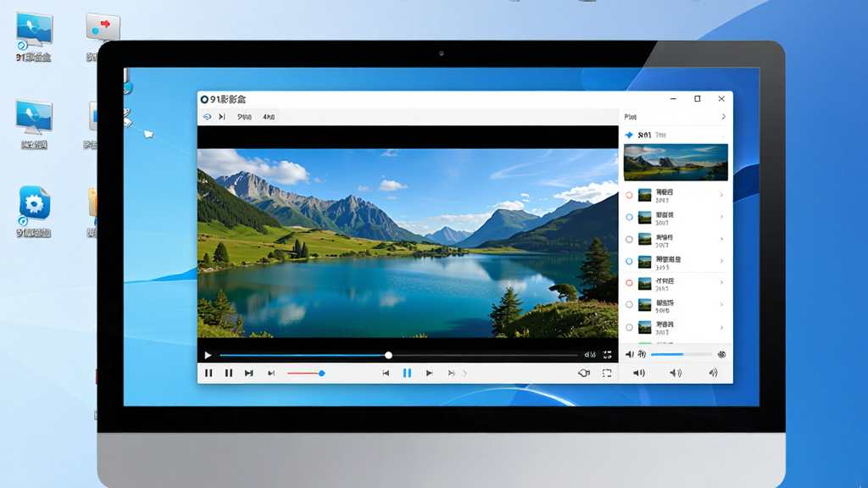Expand the second playlist row's chevron
The width and height of the screenshot is (868, 488).
point(721,217)
